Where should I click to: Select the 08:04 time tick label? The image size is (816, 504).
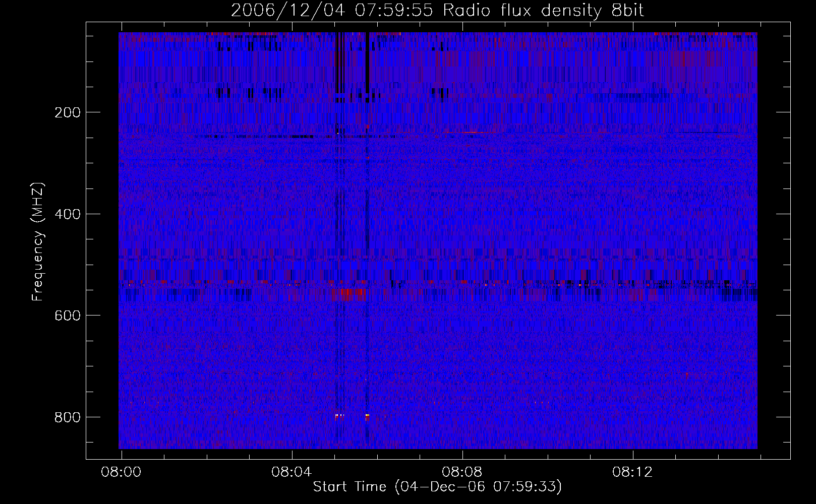(292, 472)
